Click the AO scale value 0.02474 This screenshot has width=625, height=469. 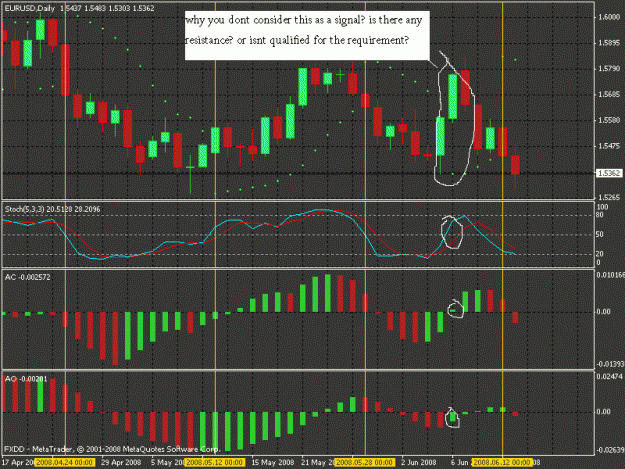tap(609, 376)
